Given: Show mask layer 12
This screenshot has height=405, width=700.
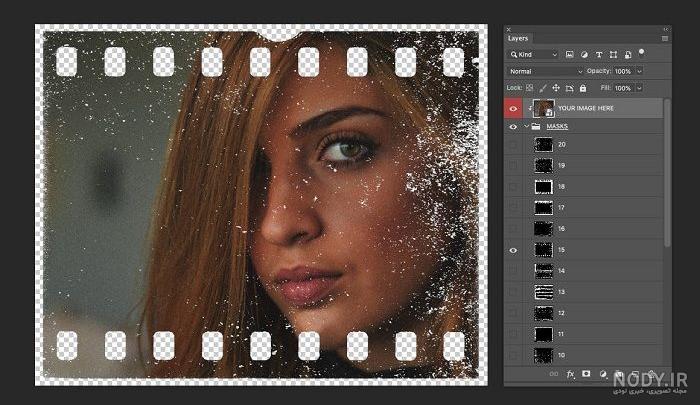Looking at the screenshot, I should tap(513, 313).
